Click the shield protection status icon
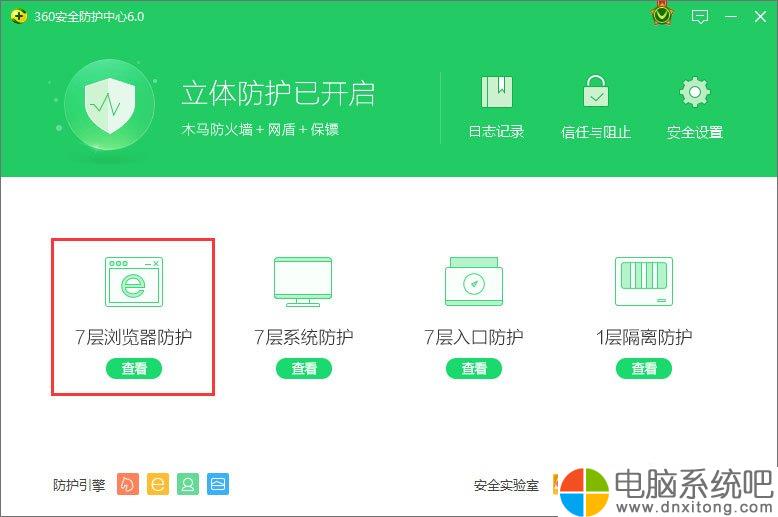Screen dimensions: 778x517 pyautogui.click(x=110, y=105)
